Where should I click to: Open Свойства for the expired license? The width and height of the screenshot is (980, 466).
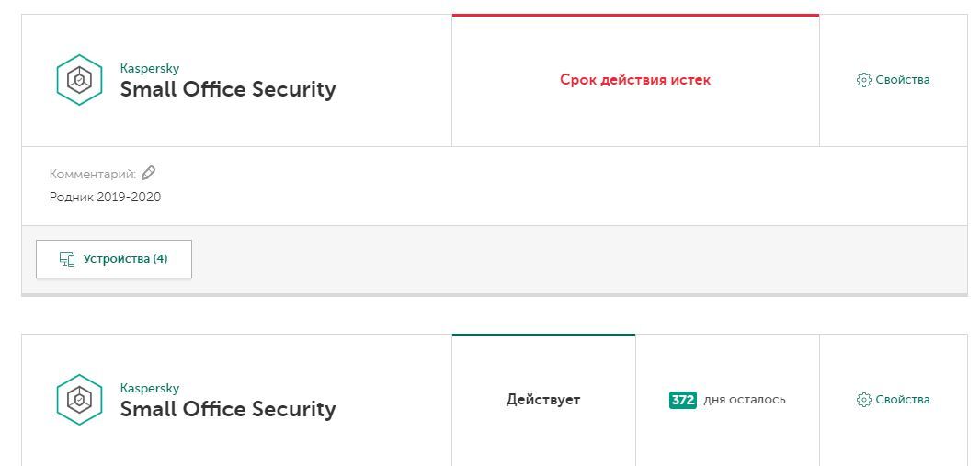[902, 80]
